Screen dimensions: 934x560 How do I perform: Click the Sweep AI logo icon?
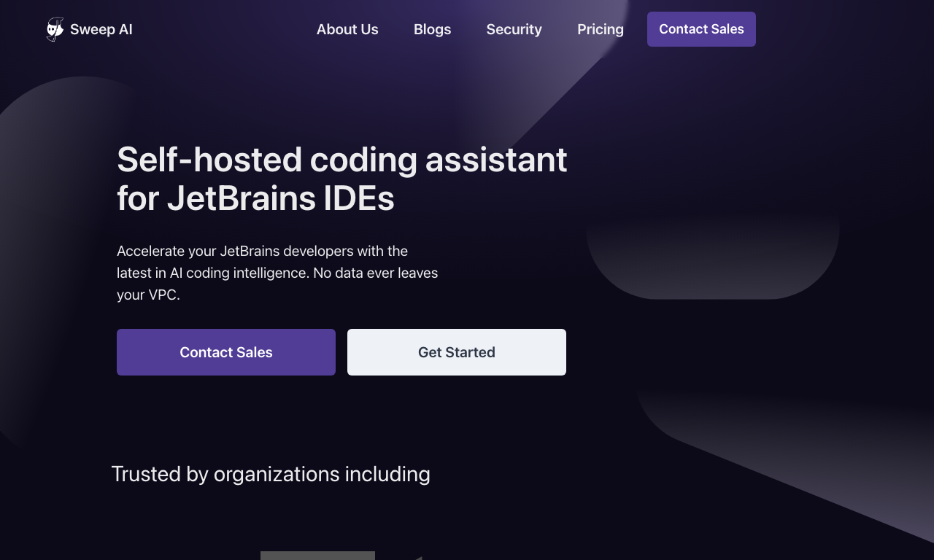coord(55,29)
